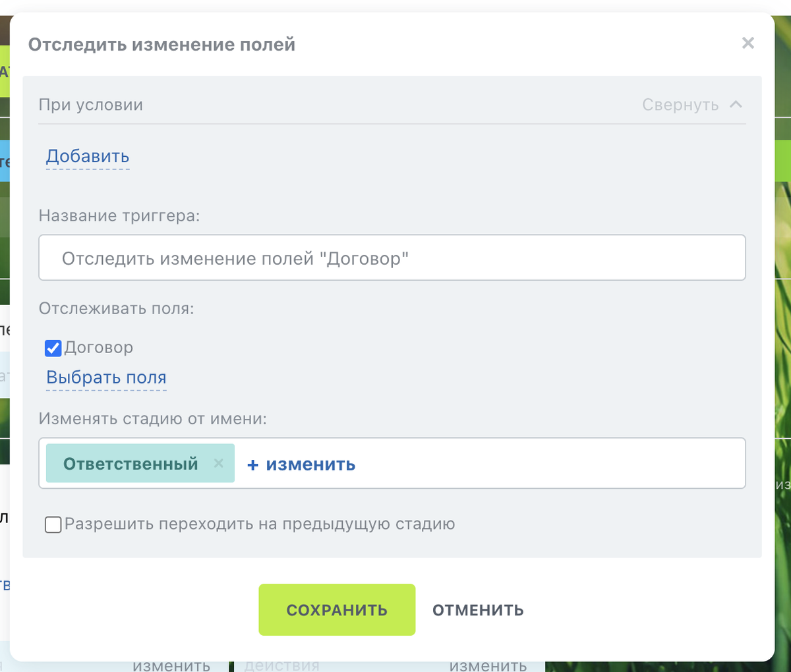Collapse the "При условии" section
791x672 pixels.
pyautogui.click(x=680, y=104)
